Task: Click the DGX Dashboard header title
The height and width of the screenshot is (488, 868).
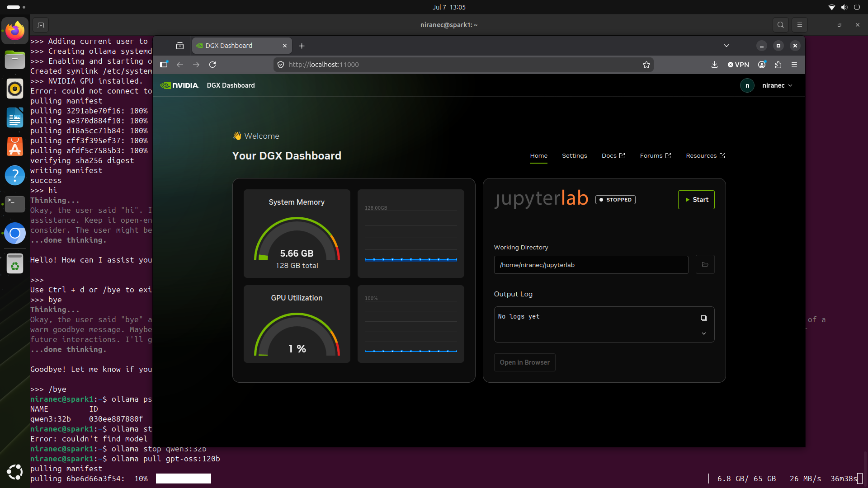Action: pyautogui.click(x=231, y=85)
